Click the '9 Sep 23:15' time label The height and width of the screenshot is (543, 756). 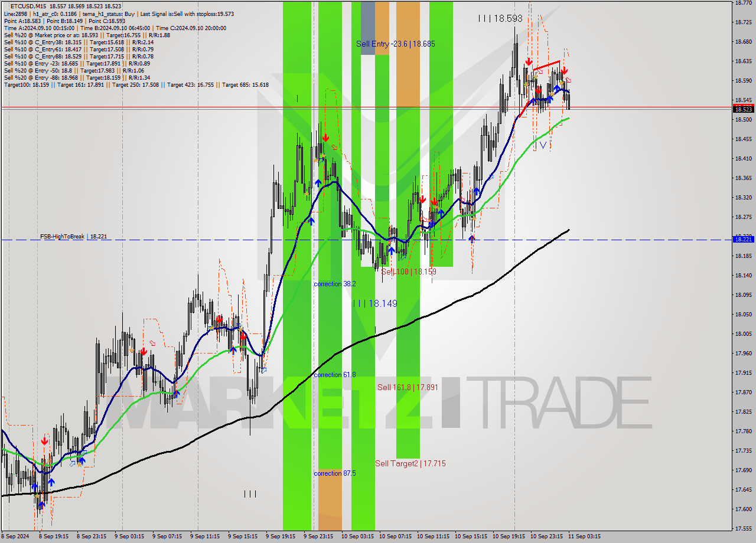coord(318,537)
